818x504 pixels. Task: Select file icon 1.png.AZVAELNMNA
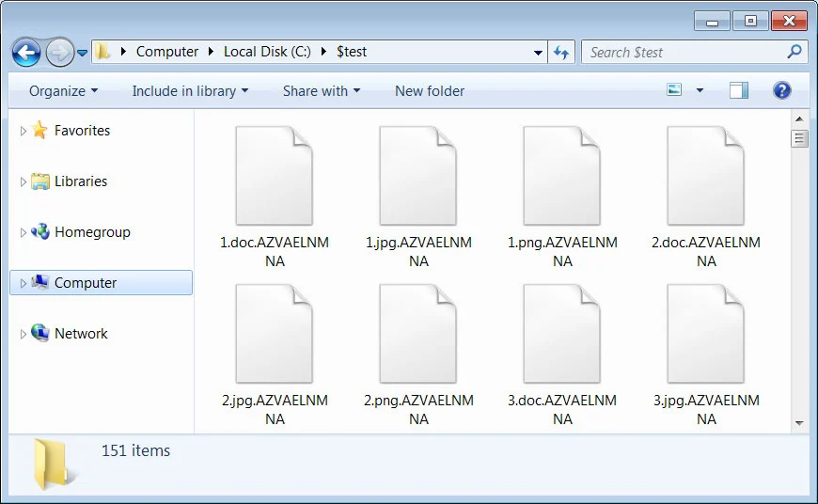(562, 175)
